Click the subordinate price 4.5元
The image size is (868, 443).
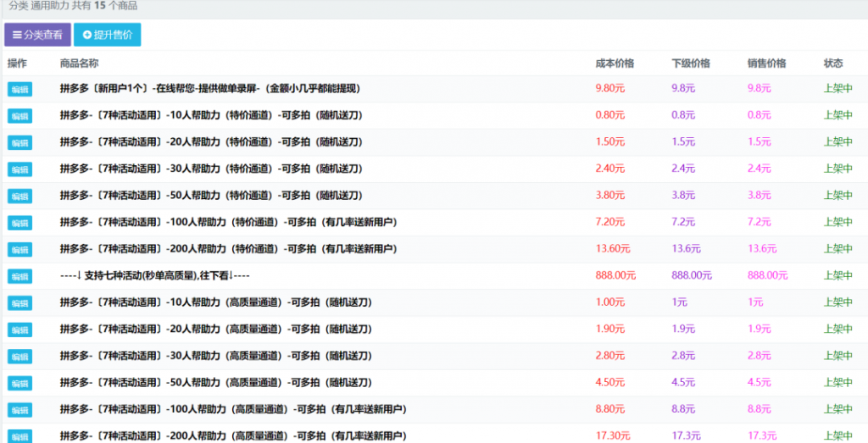683,382
